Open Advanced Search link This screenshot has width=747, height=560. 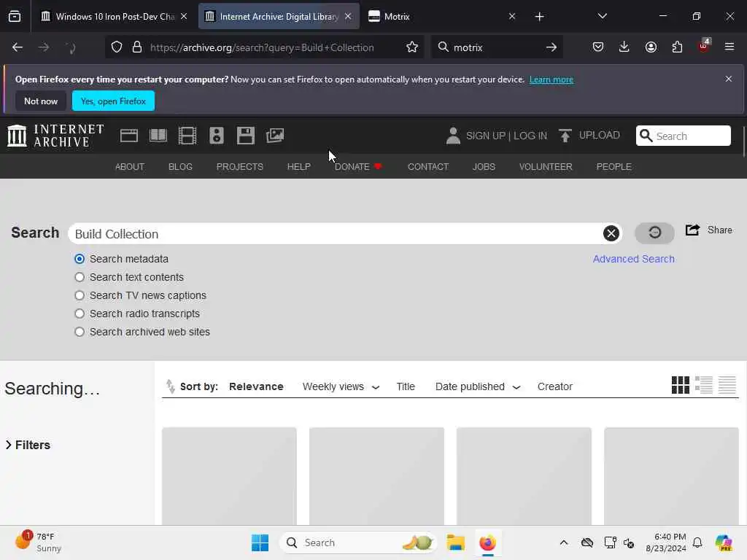click(634, 259)
